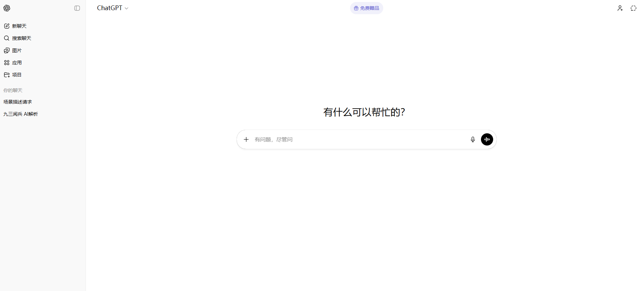Click the gift icon in the top badge
This screenshot has width=644, height=291.
pyautogui.click(x=356, y=8)
